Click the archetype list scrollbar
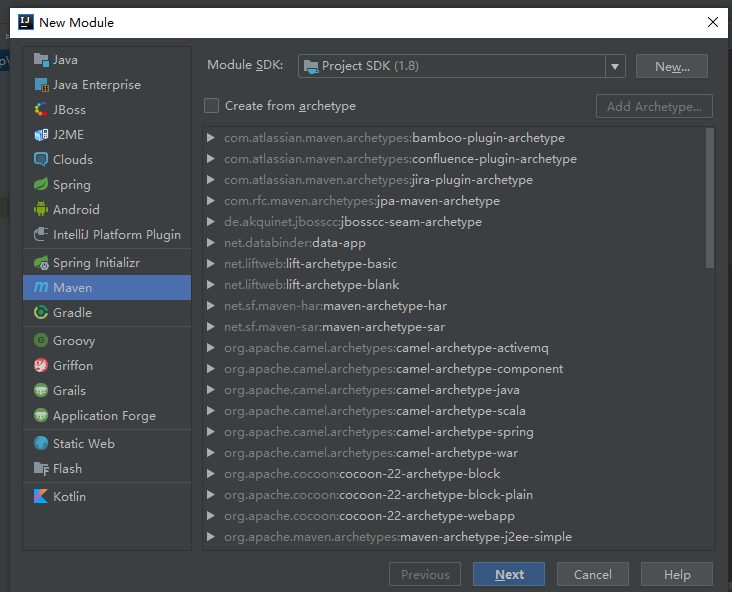The height and width of the screenshot is (592, 732). click(710, 198)
